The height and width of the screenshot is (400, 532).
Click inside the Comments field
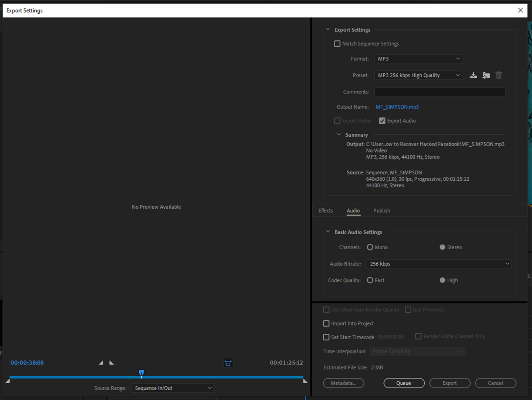tap(440, 91)
